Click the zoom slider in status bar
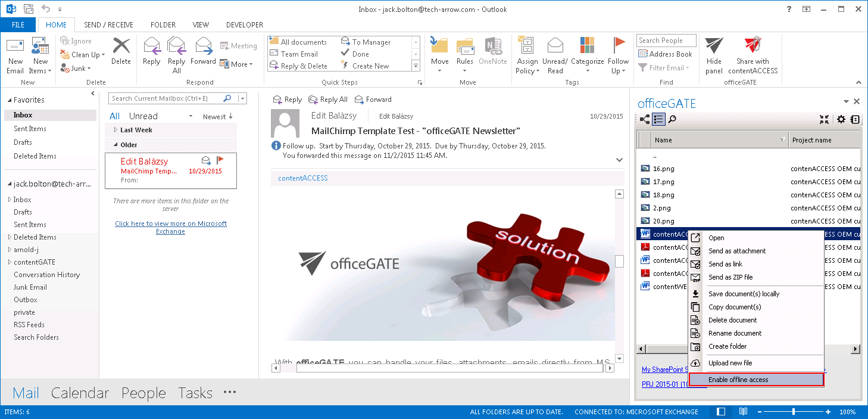The height and width of the screenshot is (419, 868). (x=793, y=412)
